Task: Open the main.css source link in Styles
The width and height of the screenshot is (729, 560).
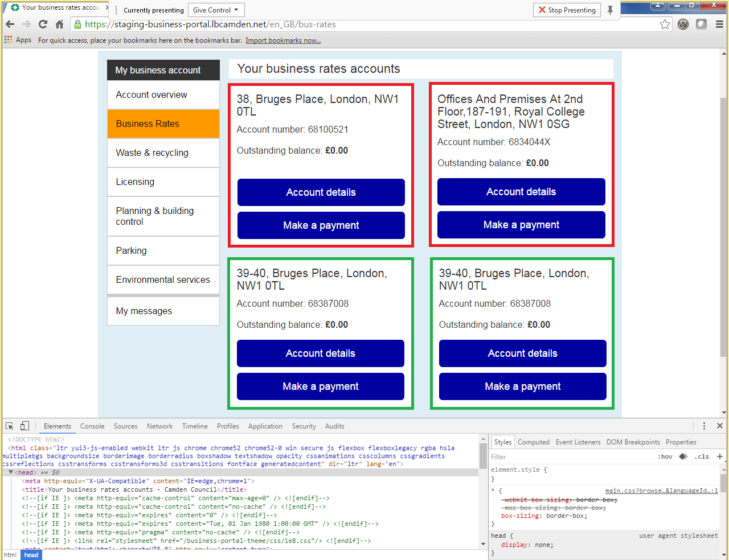Action: click(661, 491)
